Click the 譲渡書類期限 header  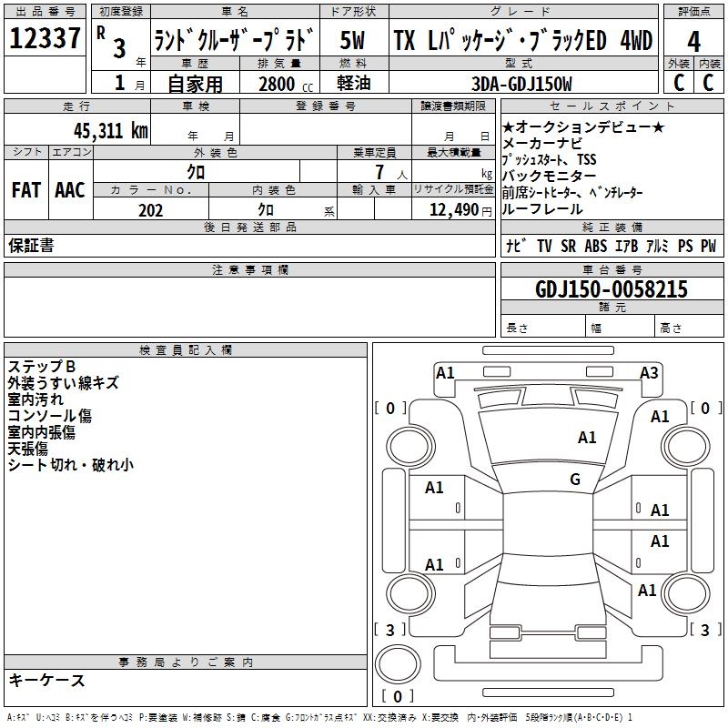tap(453, 106)
